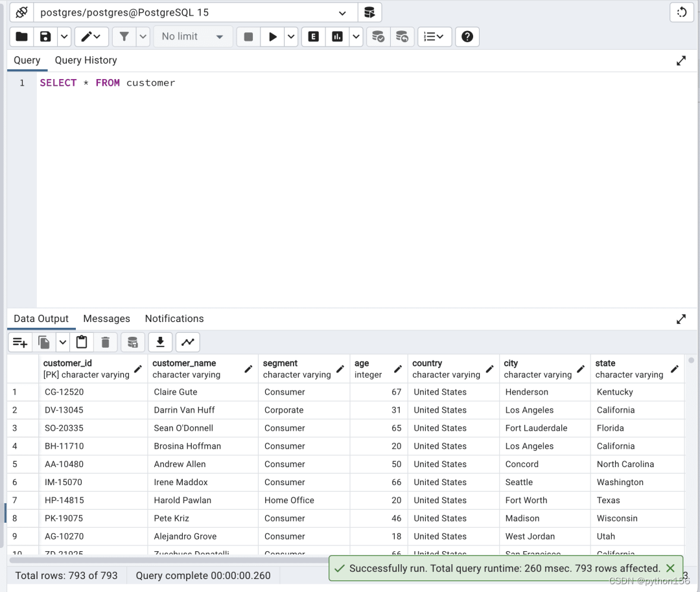This screenshot has height=592, width=700.
Task: Edit country column with pencil icon
Action: [x=490, y=369]
